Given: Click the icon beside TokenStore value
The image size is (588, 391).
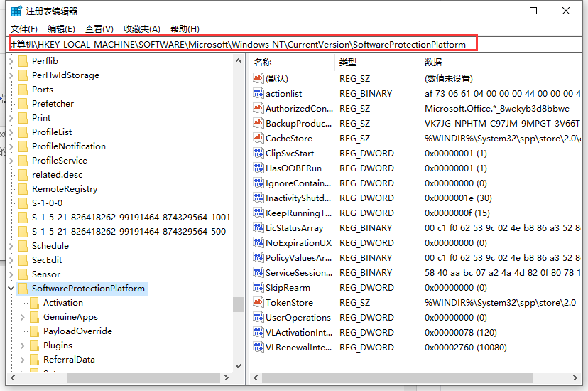Looking at the screenshot, I should 258,302.
